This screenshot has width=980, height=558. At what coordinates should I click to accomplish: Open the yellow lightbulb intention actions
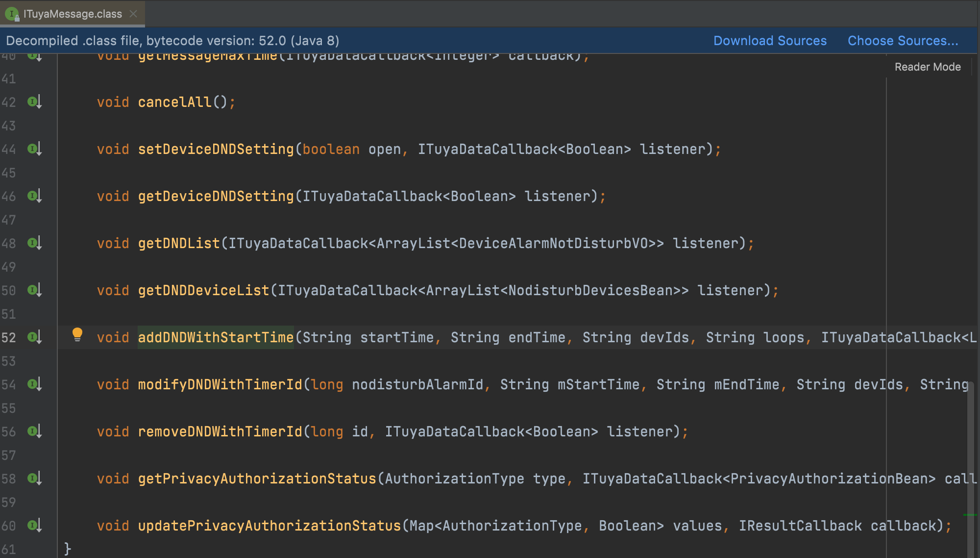[x=77, y=334]
